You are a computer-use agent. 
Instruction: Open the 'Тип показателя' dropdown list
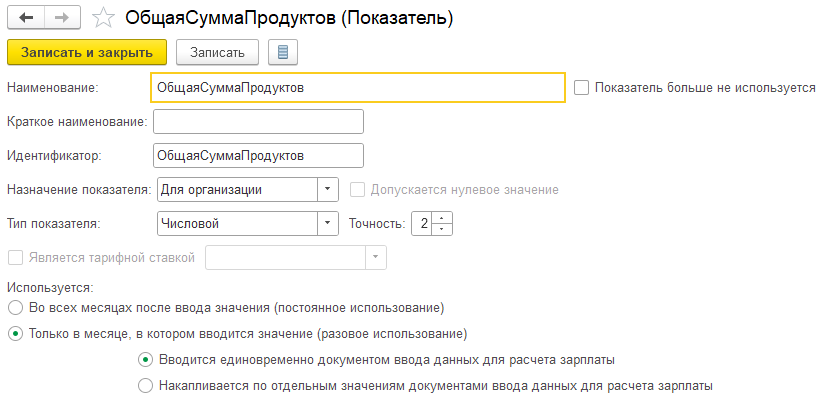tap(329, 223)
